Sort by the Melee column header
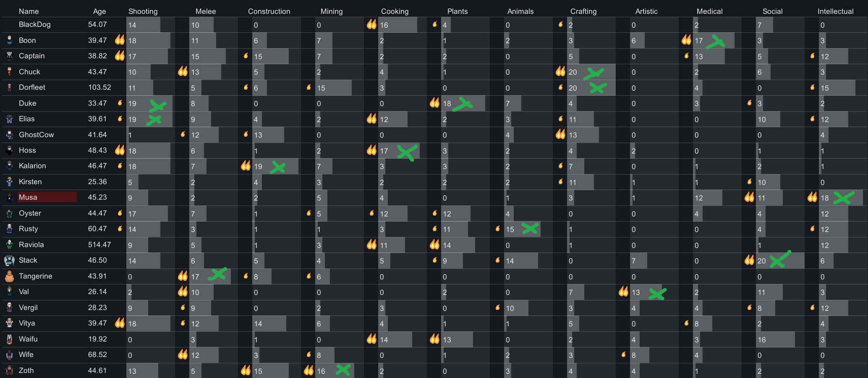Screen dimensions: 868x378 [206, 11]
